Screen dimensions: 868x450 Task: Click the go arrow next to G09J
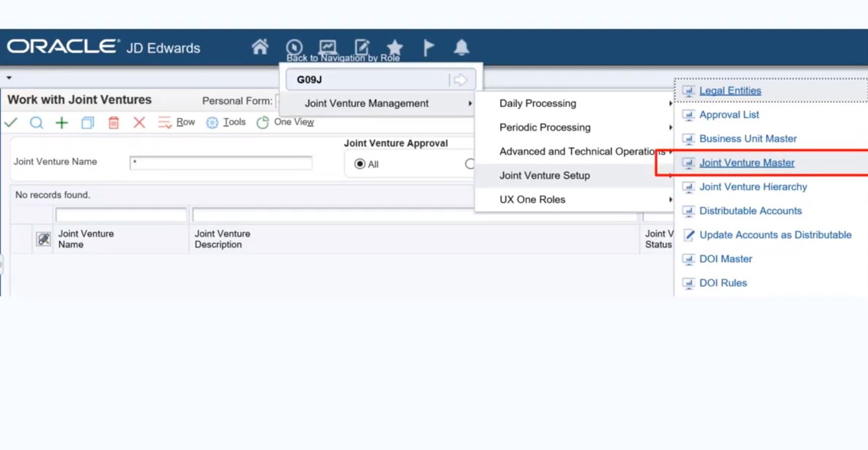pyautogui.click(x=460, y=79)
